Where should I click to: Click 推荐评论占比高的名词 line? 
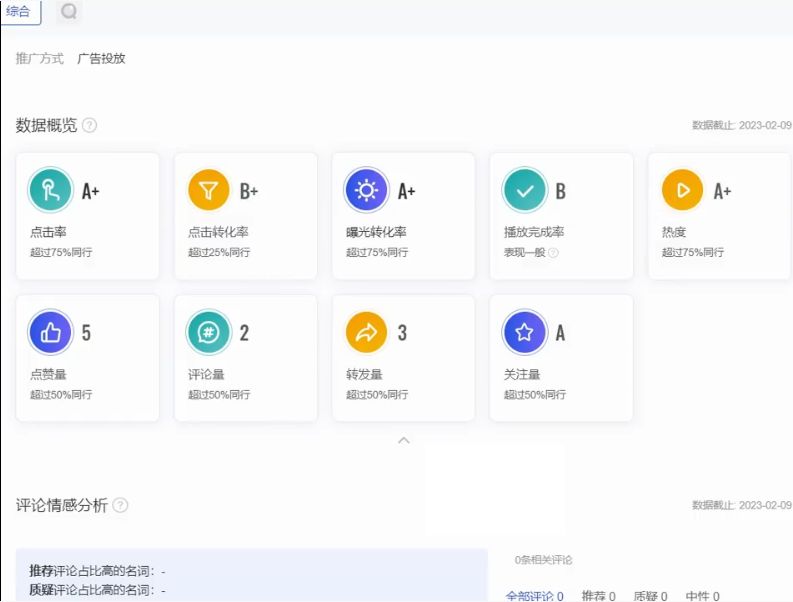98,571
